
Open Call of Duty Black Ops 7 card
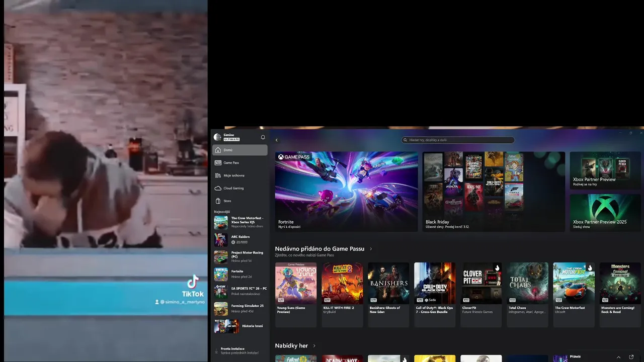(435, 295)
